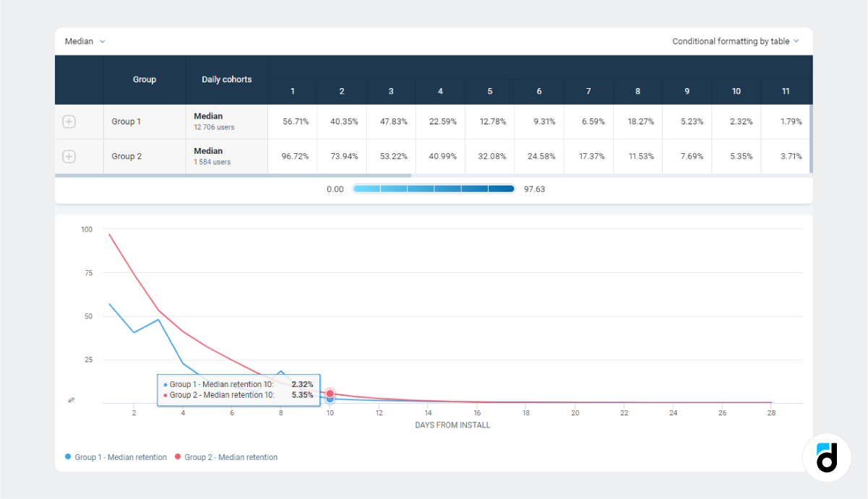This screenshot has width=868, height=499.
Task: Click the blue Group 1 data point at day 10
Action: [x=330, y=399]
